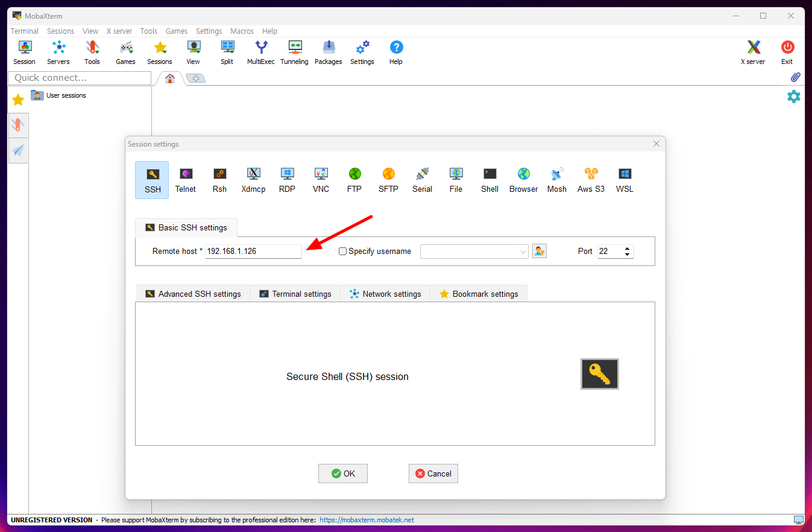Open the Sessions menu in menu bar
This screenshot has width=812, height=532.
pos(61,31)
